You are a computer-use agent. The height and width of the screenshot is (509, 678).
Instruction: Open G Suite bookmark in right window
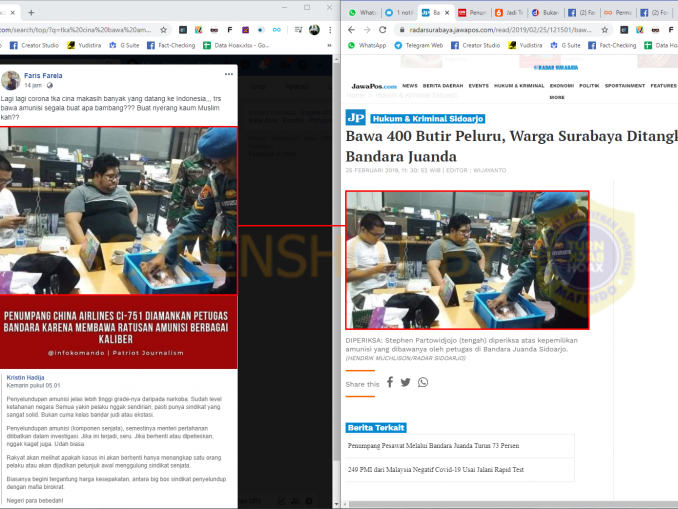click(566, 45)
